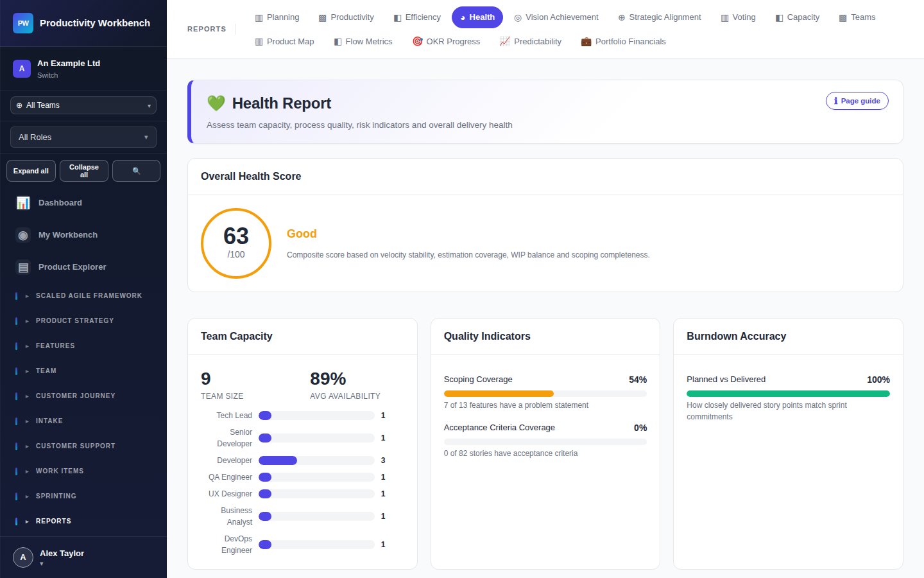Click the Acceptance Criteria Coverage bar
Viewport: 924px width, 578px height.
point(545,442)
